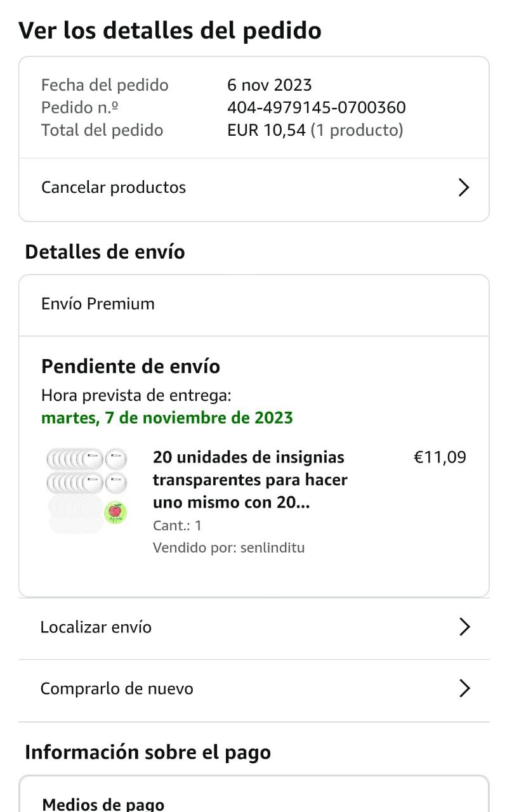The height and width of the screenshot is (812, 507).
Task: Open the Cancelar productos option
Action: point(114,188)
